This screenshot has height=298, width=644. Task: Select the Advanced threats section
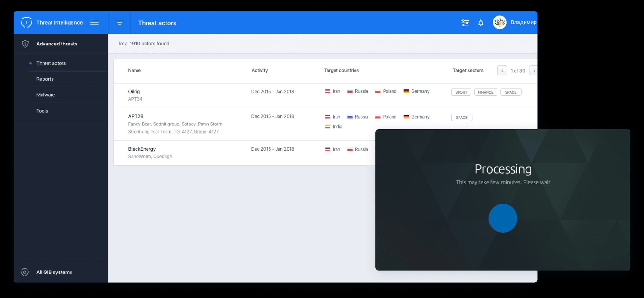point(57,44)
